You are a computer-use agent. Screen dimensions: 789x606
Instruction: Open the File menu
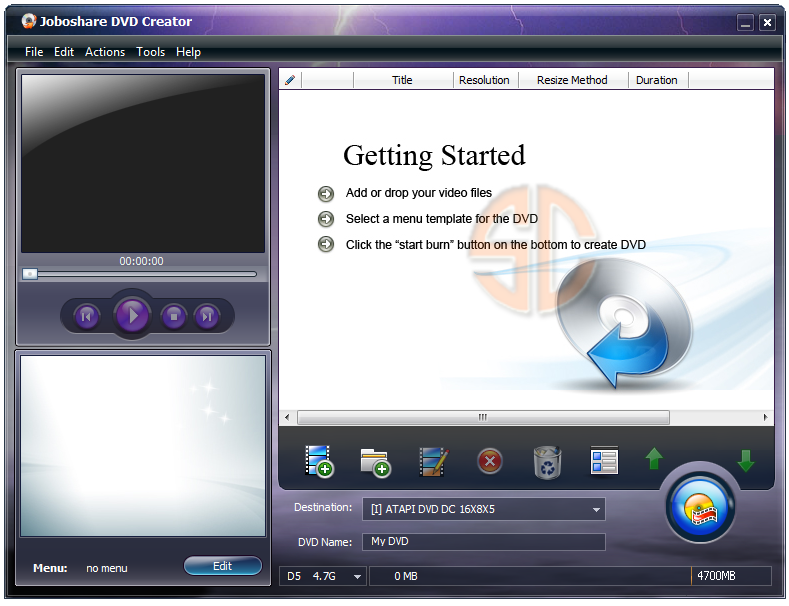click(34, 52)
